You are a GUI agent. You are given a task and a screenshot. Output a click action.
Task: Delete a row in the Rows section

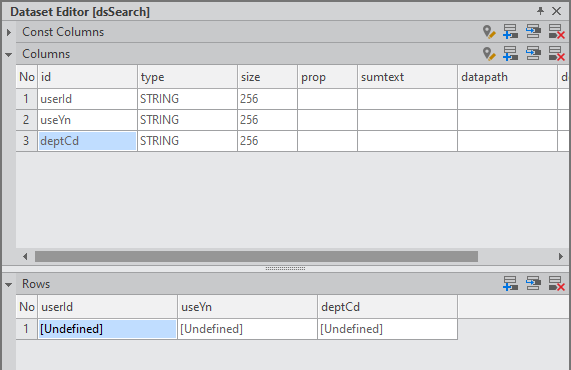coord(556,283)
